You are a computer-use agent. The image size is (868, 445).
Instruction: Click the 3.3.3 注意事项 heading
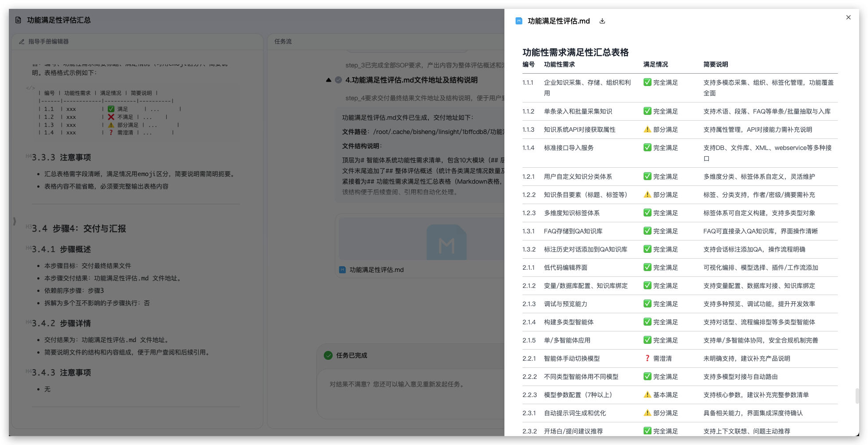click(61, 158)
